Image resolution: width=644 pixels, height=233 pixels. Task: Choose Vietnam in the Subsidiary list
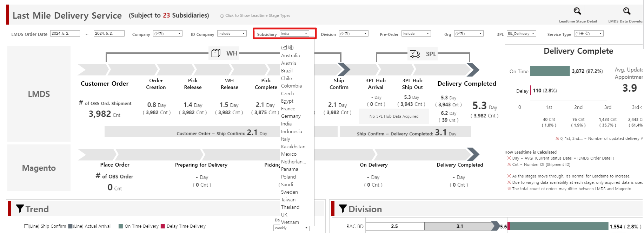click(x=290, y=222)
